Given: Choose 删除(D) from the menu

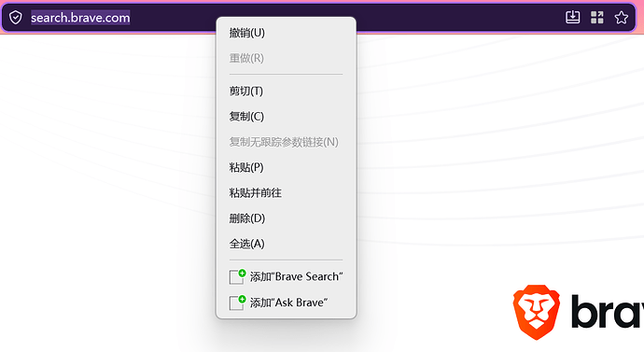Looking at the screenshot, I should (x=286, y=218).
